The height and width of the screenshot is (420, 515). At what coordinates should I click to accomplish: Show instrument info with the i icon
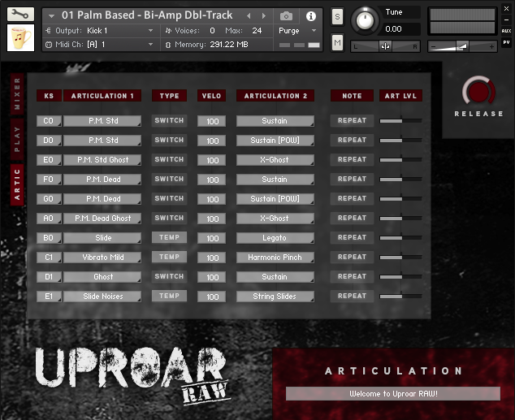[311, 16]
